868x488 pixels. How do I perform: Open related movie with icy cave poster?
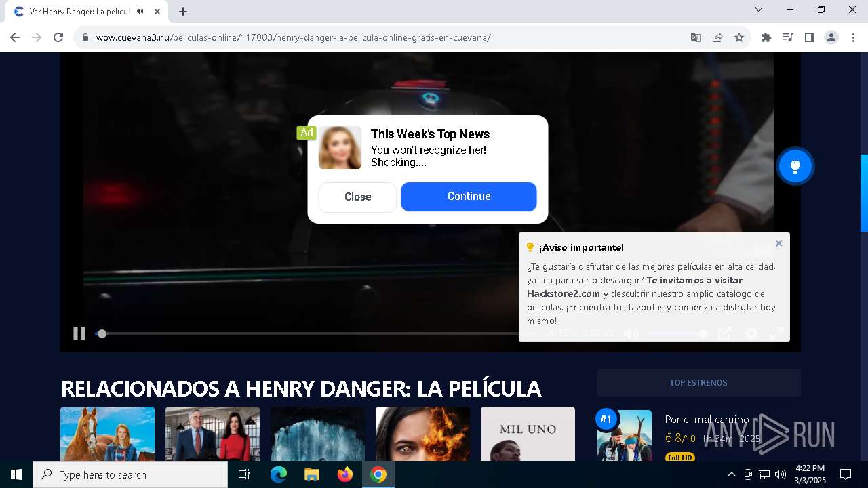point(317,434)
